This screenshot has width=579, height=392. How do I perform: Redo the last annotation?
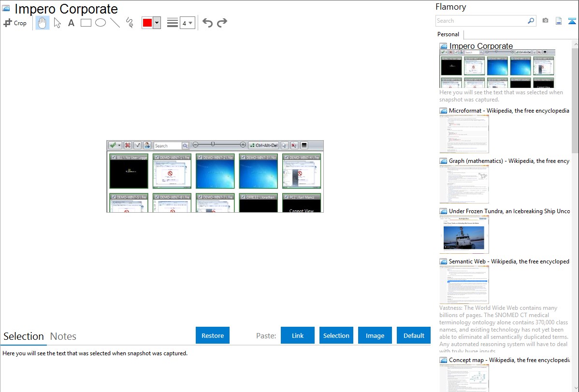tap(222, 23)
